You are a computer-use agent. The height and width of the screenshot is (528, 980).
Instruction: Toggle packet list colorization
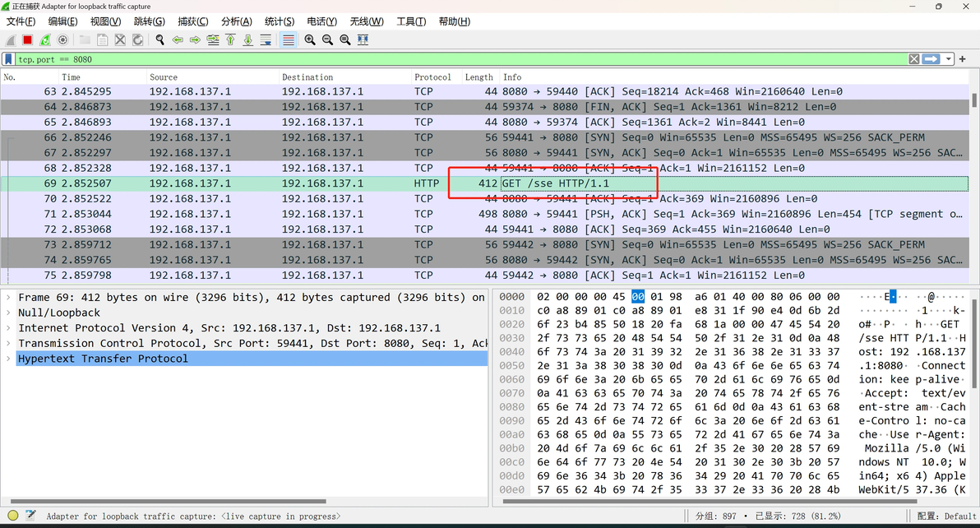[288, 40]
